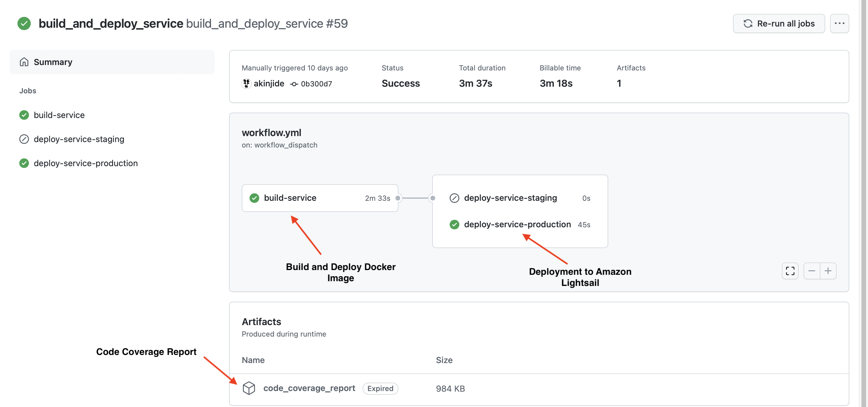868x407 pixels.
Task: Click skipped icon in graph deploy-service-staging
Action: point(454,198)
